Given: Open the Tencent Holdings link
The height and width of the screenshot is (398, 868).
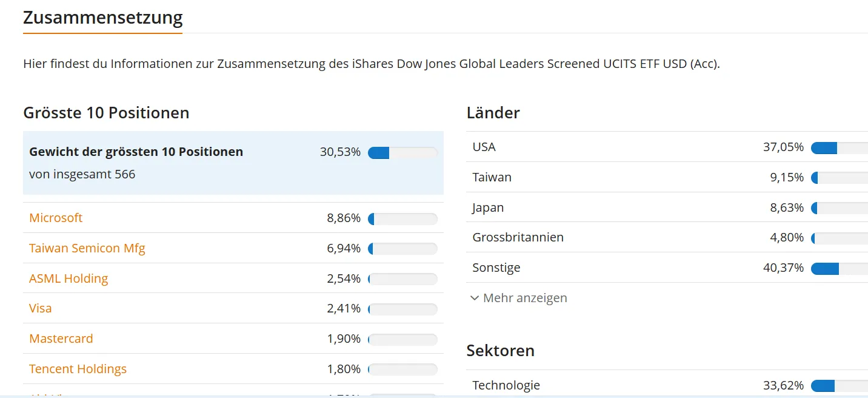Looking at the screenshot, I should click(x=78, y=369).
